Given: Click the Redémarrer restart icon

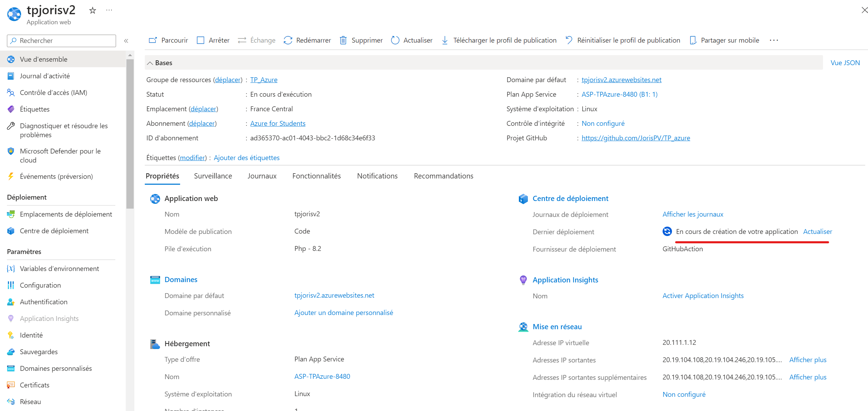Looking at the screenshot, I should click(x=288, y=40).
